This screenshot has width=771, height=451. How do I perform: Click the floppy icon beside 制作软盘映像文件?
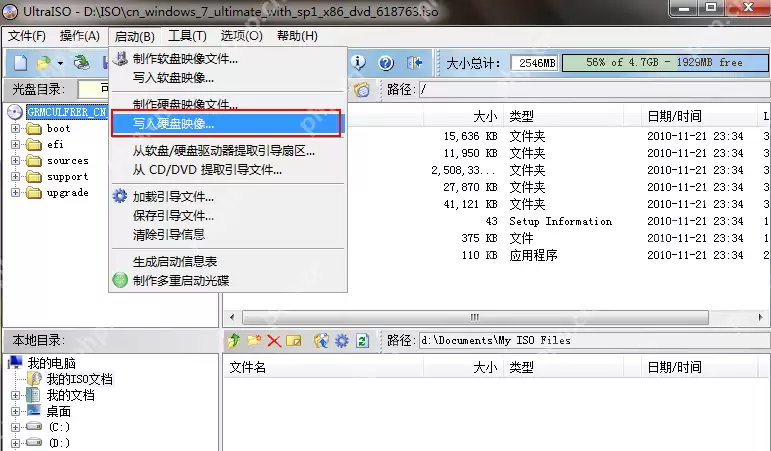click(x=120, y=59)
